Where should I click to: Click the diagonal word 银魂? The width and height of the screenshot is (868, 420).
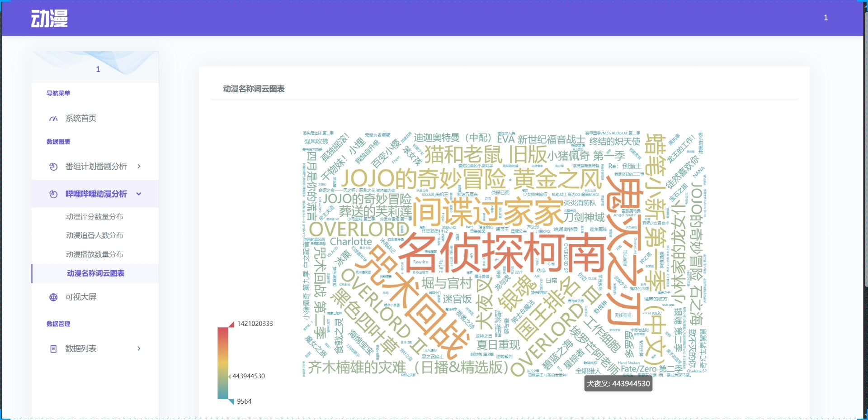(516, 293)
